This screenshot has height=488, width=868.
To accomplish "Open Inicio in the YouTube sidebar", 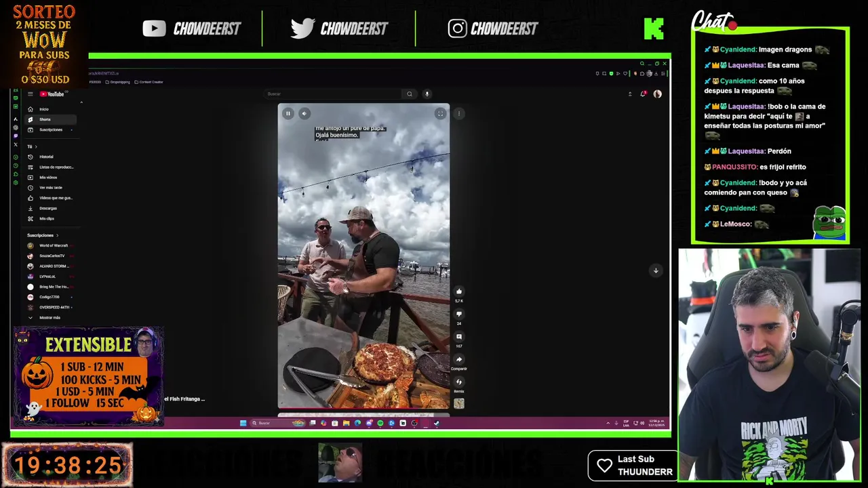I will point(50,109).
